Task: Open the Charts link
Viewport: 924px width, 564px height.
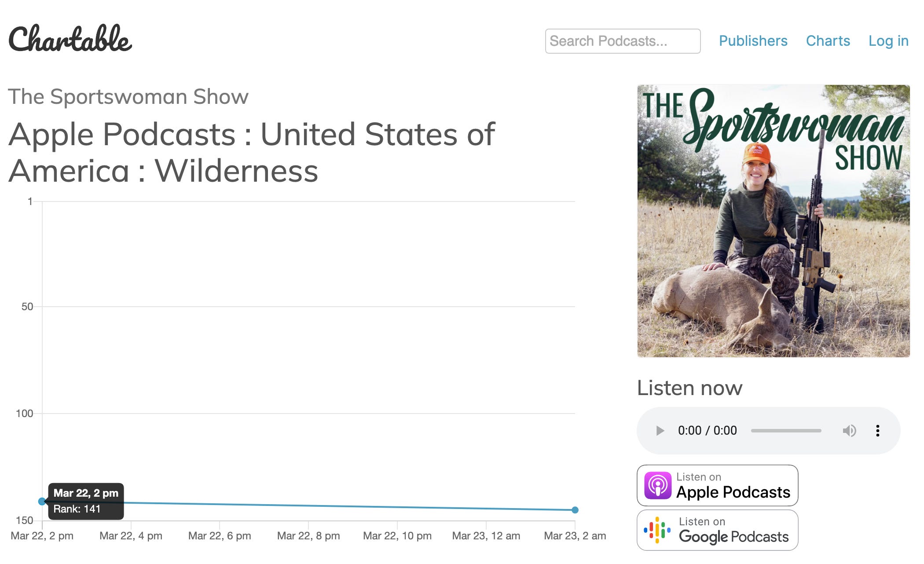Action: coord(828,41)
